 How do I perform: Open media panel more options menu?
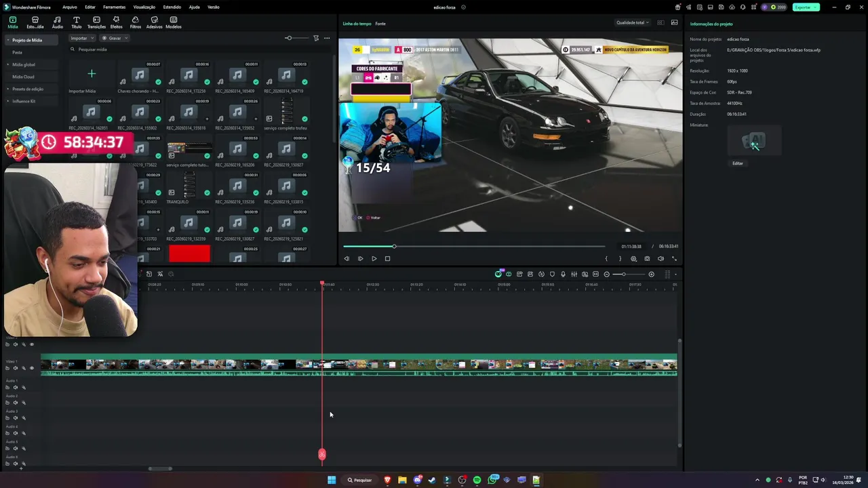pyautogui.click(x=327, y=38)
